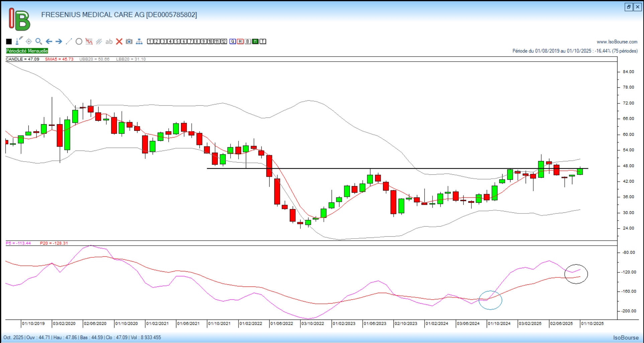Go back with the left arrow
Image resolution: width=644 pixels, height=343 pixels.
click(49, 41)
